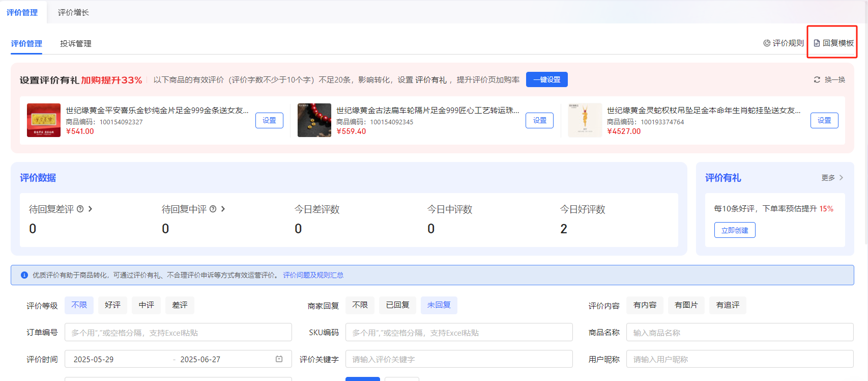
Task: Click help icon next to 待回复差评
Action: coord(80,209)
